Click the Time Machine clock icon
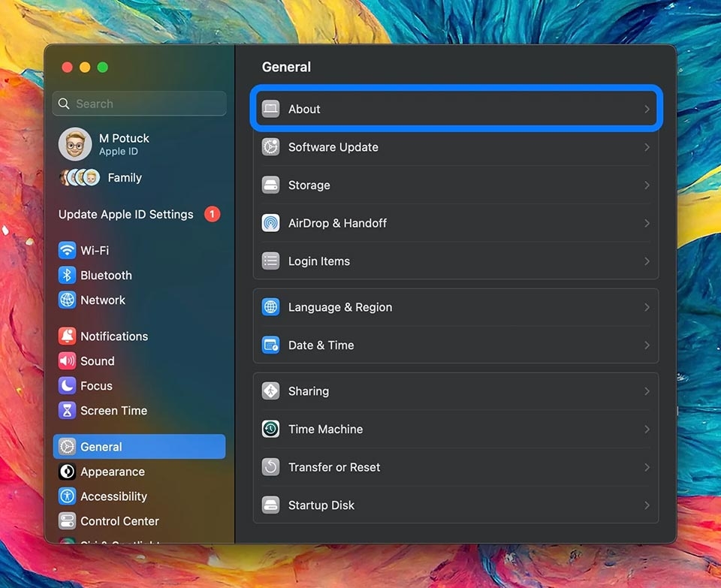721x588 pixels. coord(270,430)
